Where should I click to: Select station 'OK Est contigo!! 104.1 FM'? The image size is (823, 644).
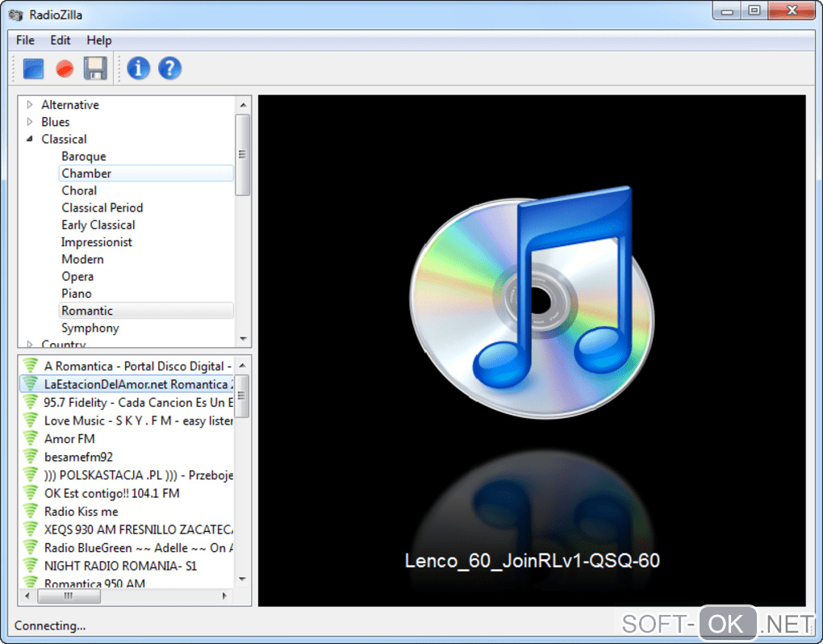coord(112,493)
